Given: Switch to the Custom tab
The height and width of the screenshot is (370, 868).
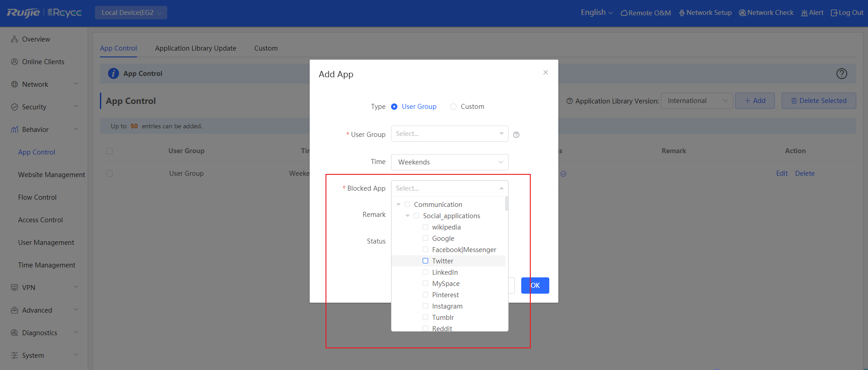Looking at the screenshot, I should (x=266, y=48).
